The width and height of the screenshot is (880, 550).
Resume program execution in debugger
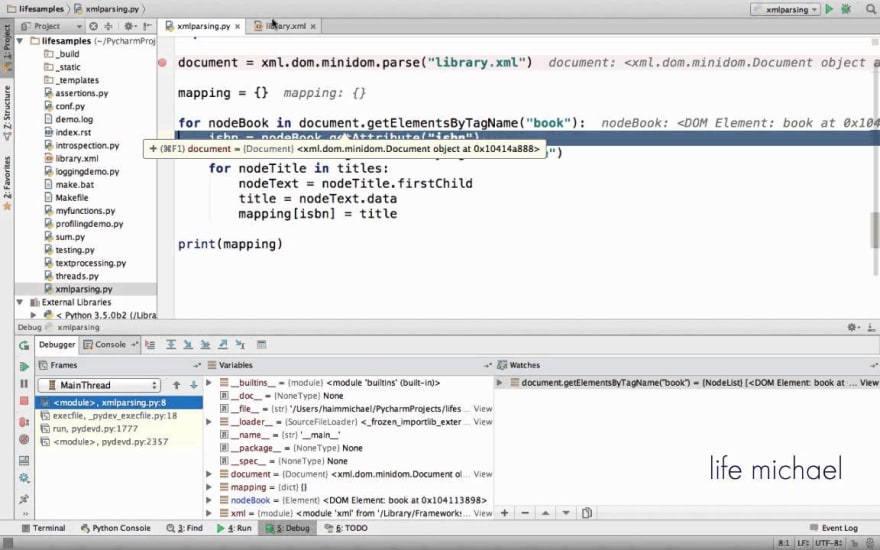[24, 366]
